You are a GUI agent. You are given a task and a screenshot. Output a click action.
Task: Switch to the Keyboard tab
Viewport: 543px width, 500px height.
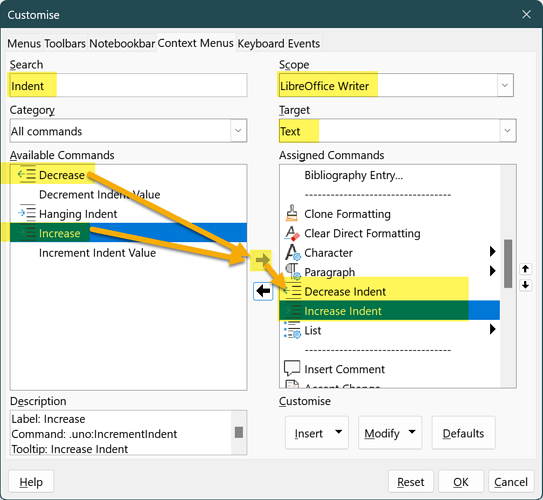point(261,44)
